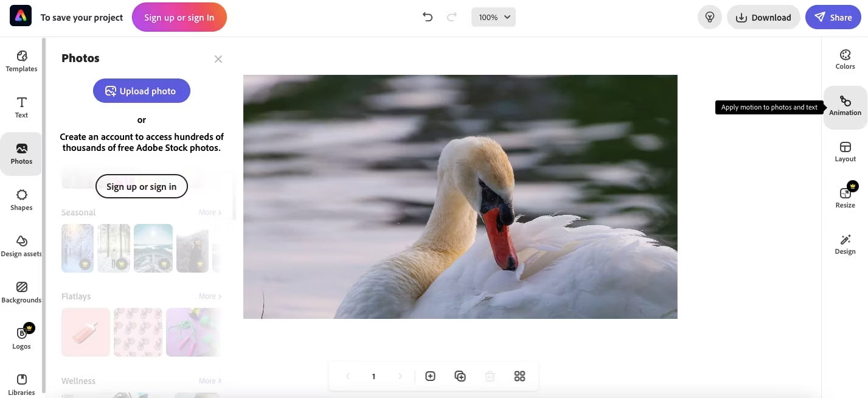The width and height of the screenshot is (868, 398).
Task: Switch to the Templates panel
Action: click(21, 61)
